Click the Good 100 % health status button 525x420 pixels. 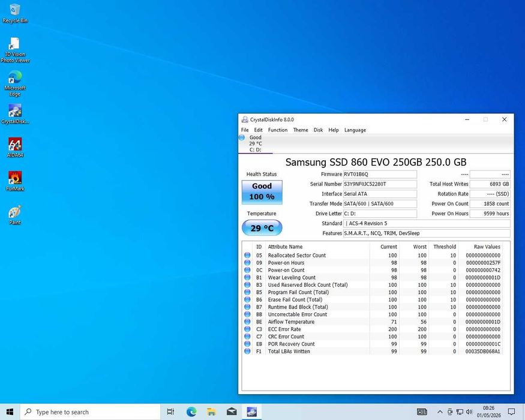[262, 192]
